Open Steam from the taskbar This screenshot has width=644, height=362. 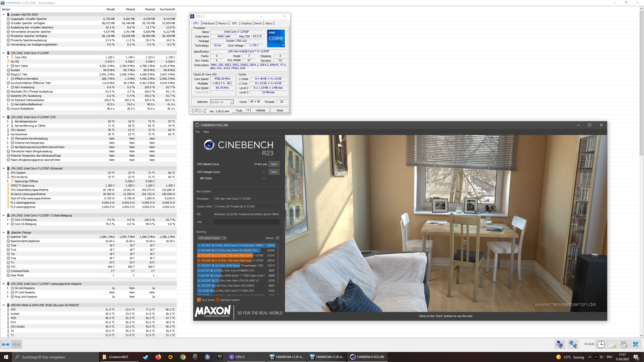[x=146, y=357]
